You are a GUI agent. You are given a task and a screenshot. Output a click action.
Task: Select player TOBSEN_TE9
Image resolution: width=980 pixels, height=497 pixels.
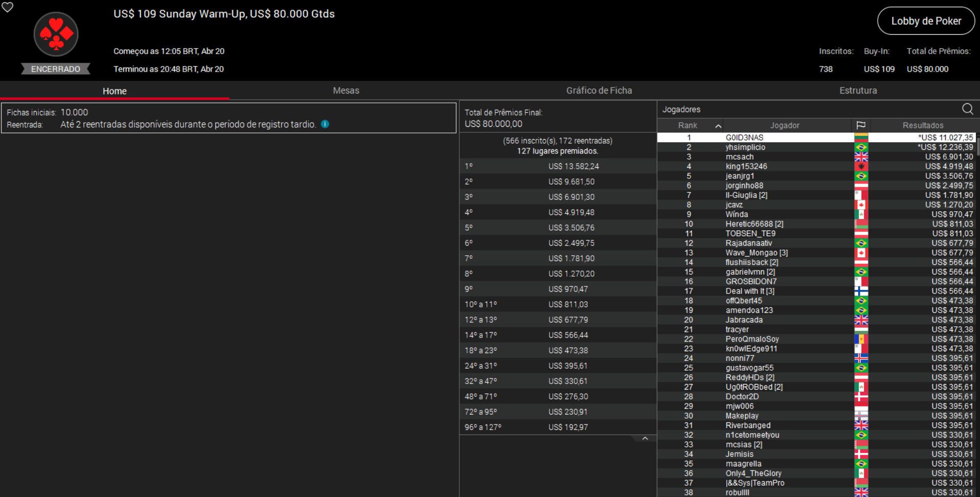(816, 234)
